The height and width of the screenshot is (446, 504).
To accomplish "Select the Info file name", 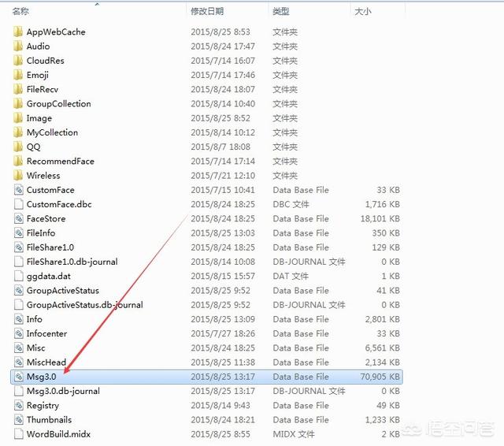I will (x=35, y=319).
